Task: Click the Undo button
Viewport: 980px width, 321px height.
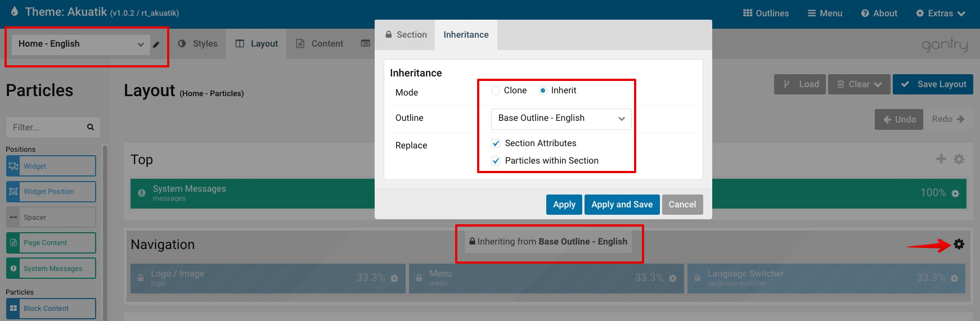Action: [899, 119]
